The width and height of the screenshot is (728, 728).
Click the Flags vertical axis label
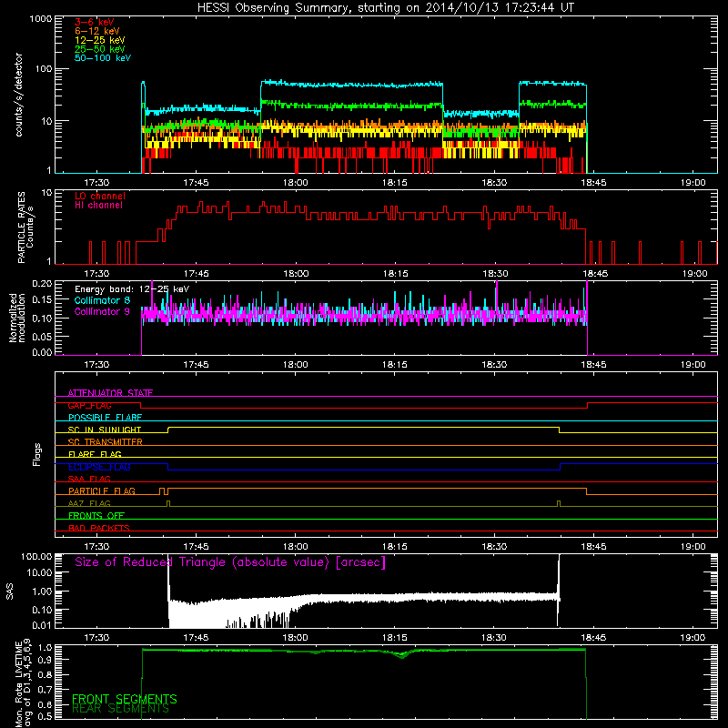click(x=36, y=455)
